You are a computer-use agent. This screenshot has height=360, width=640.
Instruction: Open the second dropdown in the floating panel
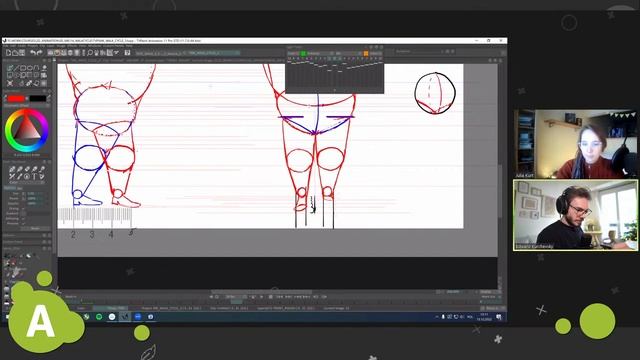348,53
